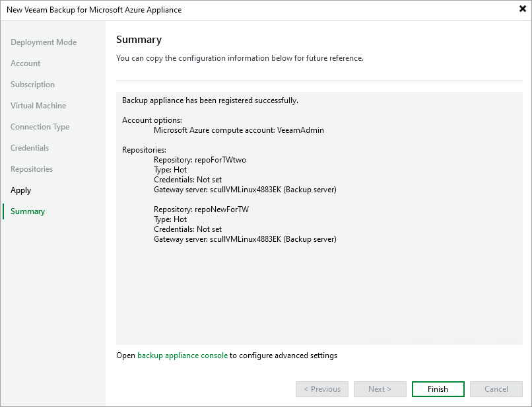Screen dimensions: 532x407
Task: Select the Summary step in sidebar
Action: [x=28, y=211]
